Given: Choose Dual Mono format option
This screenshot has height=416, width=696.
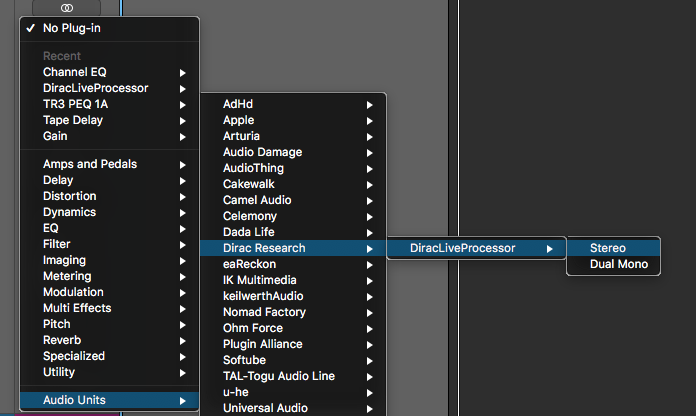Looking at the screenshot, I should (619, 264).
